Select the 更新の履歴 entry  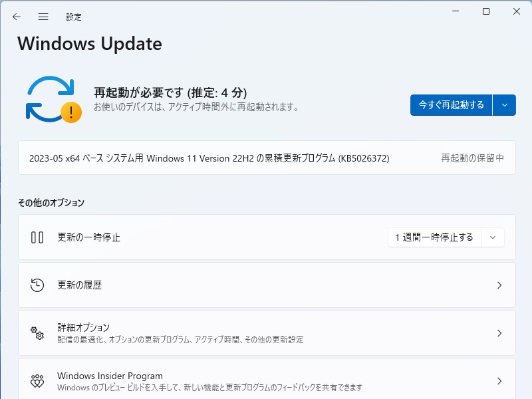coord(80,285)
